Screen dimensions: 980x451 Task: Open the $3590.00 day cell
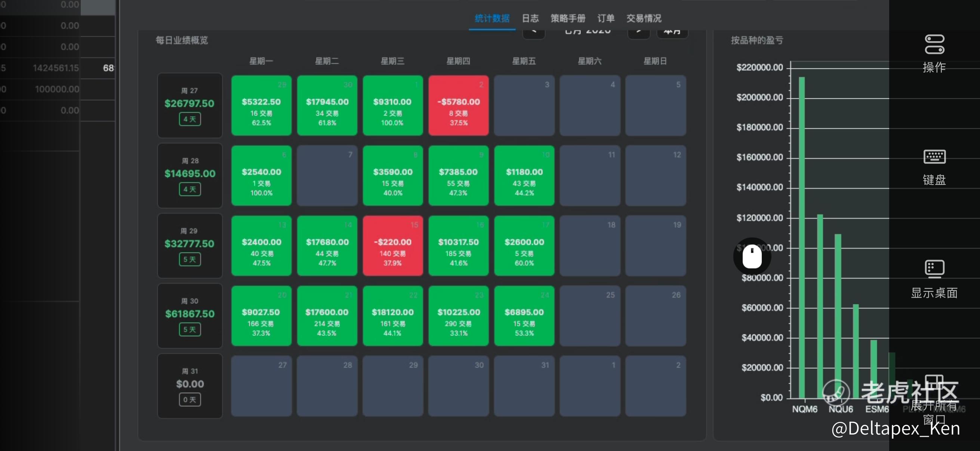pos(392,175)
